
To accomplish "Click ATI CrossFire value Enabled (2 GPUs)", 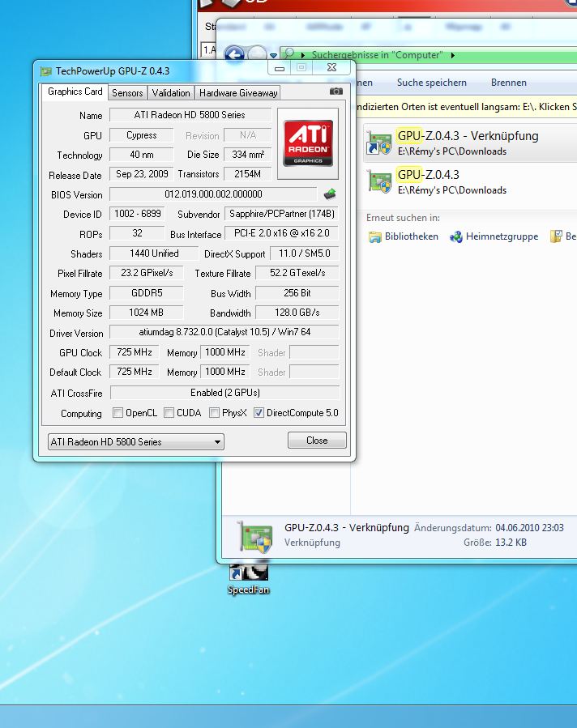I will tap(224, 393).
